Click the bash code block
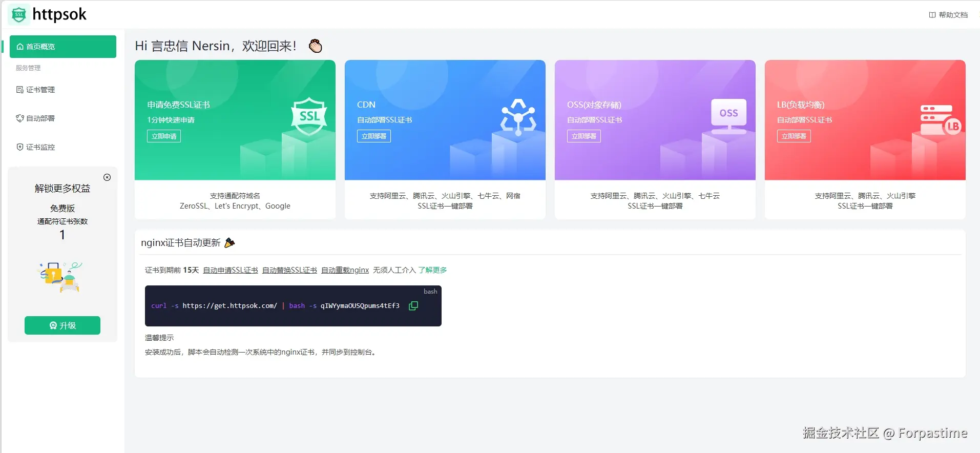Image resolution: width=980 pixels, height=453 pixels. tap(293, 306)
